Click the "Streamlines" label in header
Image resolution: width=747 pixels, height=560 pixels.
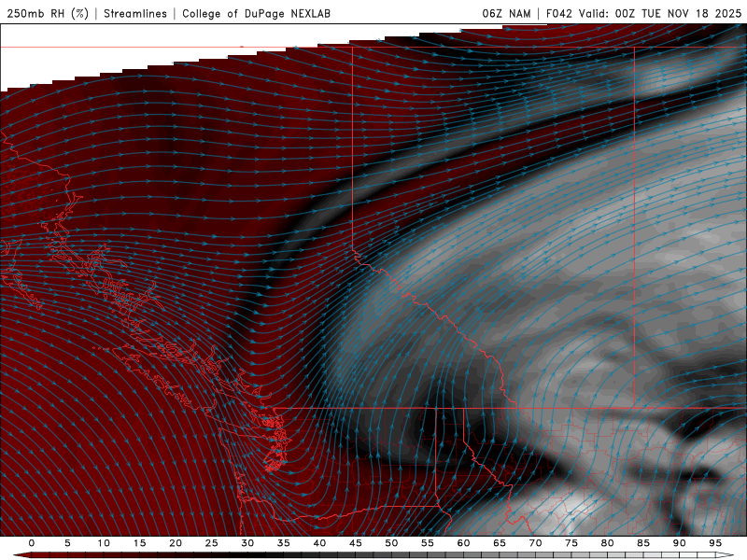click(x=135, y=13)
